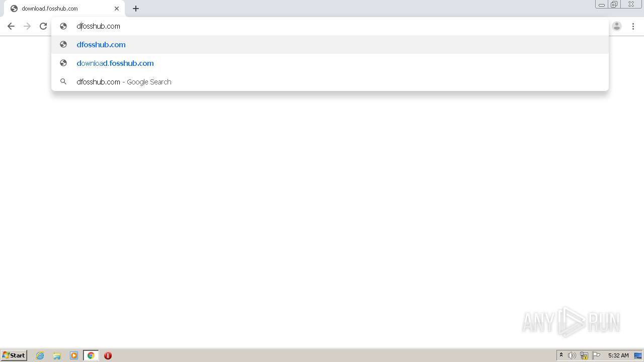644x362 pixels.
Task: Open Windows Media Player from taskbar
Action: 74,355
